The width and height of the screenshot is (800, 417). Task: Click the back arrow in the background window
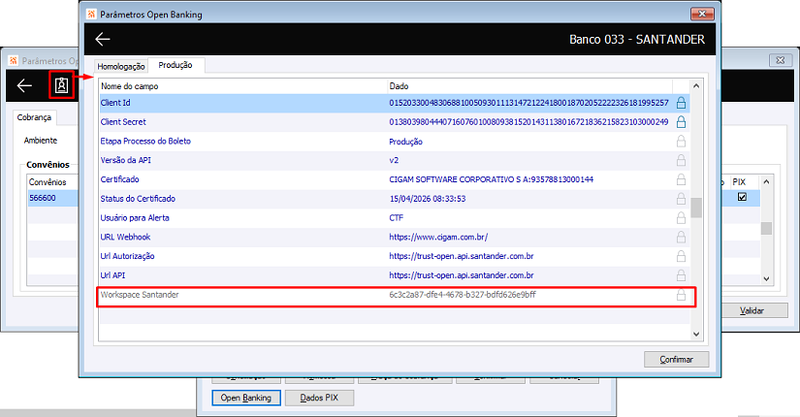pos(24,86)
